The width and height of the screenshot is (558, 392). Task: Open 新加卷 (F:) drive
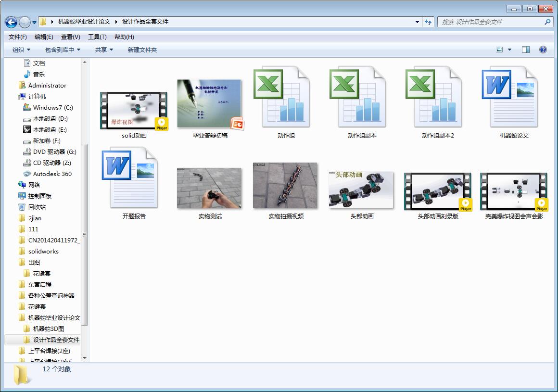(47, 141)
